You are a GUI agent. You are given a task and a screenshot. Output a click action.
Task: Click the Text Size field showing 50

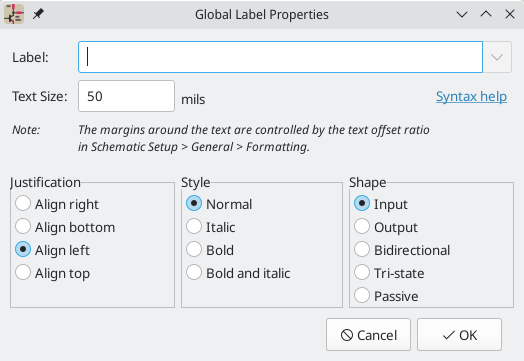pos(126,96)
